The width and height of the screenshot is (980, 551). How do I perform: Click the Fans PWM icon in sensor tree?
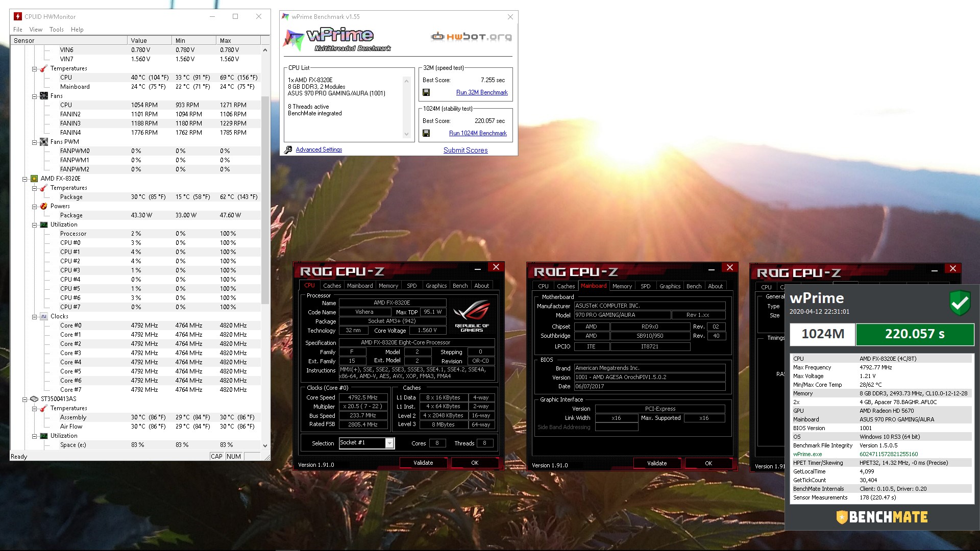tap(44, 142)
